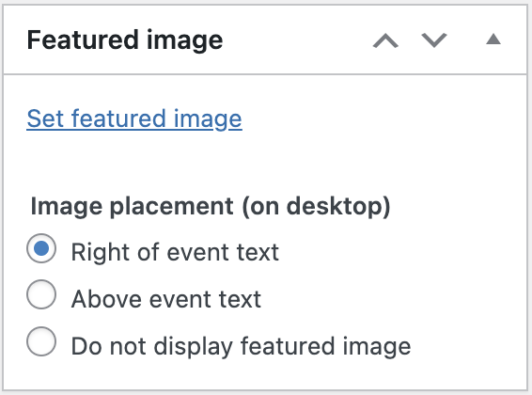Click the Image placement (on desktop) heading
532x395 pixels.
coord(211,206)
